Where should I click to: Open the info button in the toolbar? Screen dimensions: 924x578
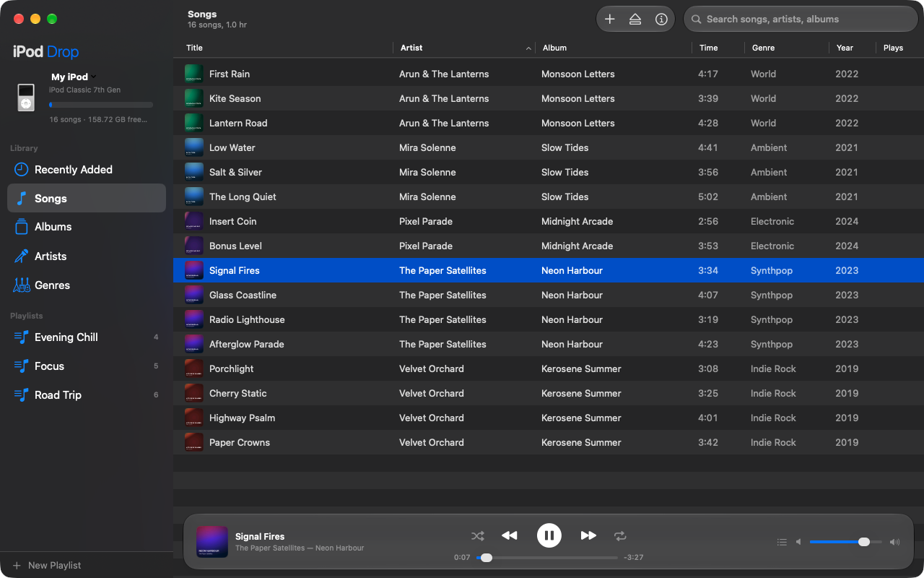[x=661, y=20]
